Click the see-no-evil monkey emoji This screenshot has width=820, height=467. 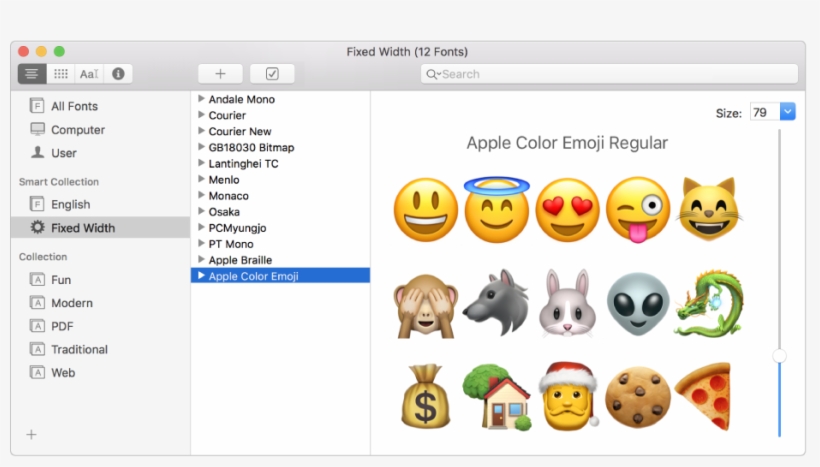click(426, 305)
